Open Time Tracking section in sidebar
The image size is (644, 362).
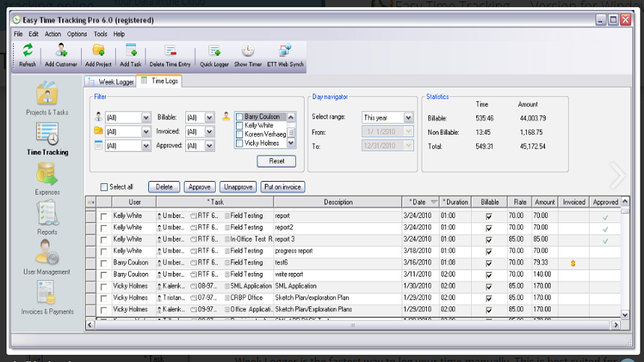point(47,139)
